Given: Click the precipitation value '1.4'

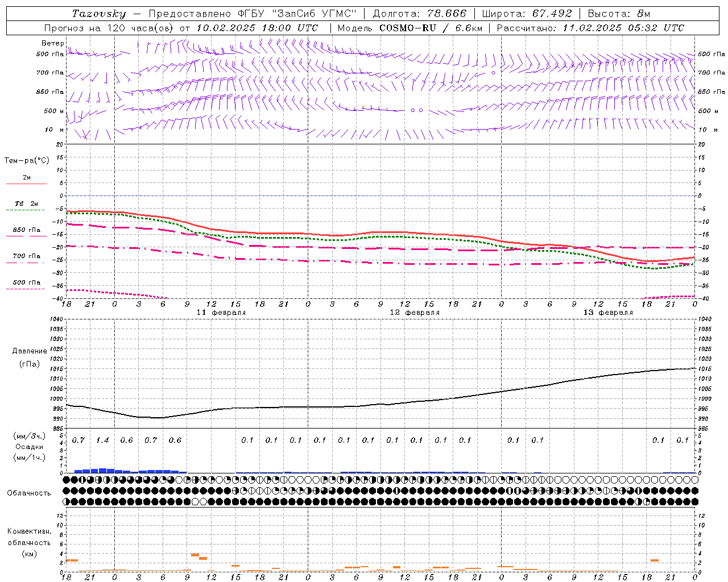Looking at the screenshot, I should 102,440.
